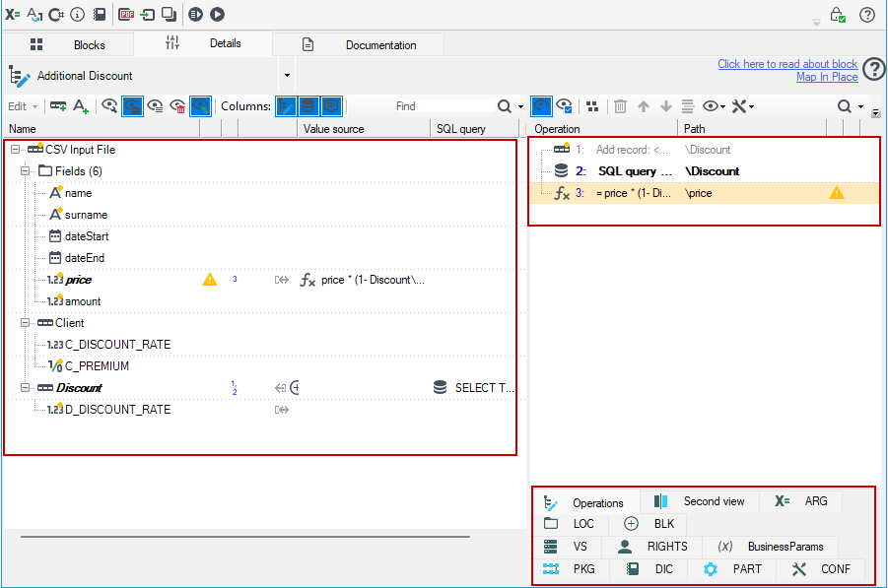Toggle the highlighted eye filter in operations toolbar
This screenshot has width=888, height=588.
[541, 106]
